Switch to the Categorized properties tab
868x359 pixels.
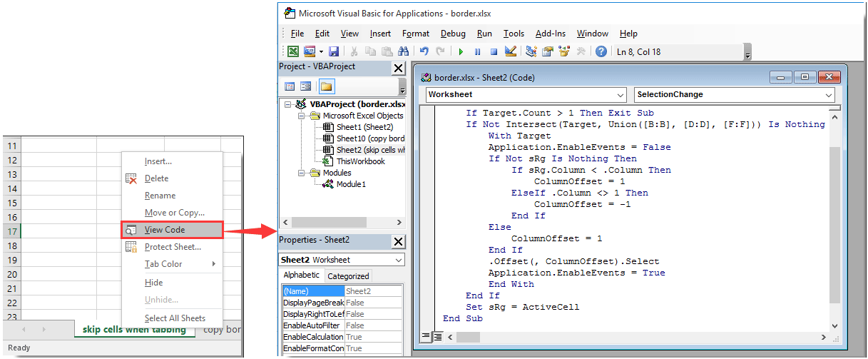click(x=348, y=276)
